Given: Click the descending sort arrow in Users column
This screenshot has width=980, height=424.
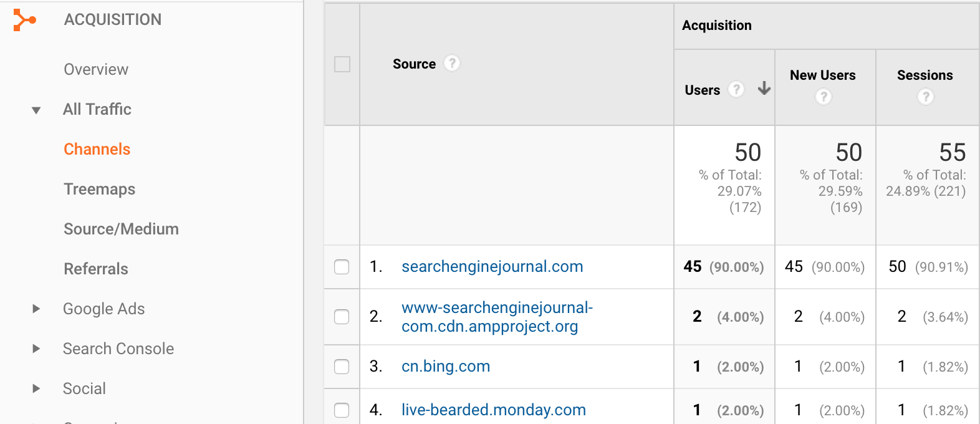Looking at the screenshot, I should coord(764,89).
